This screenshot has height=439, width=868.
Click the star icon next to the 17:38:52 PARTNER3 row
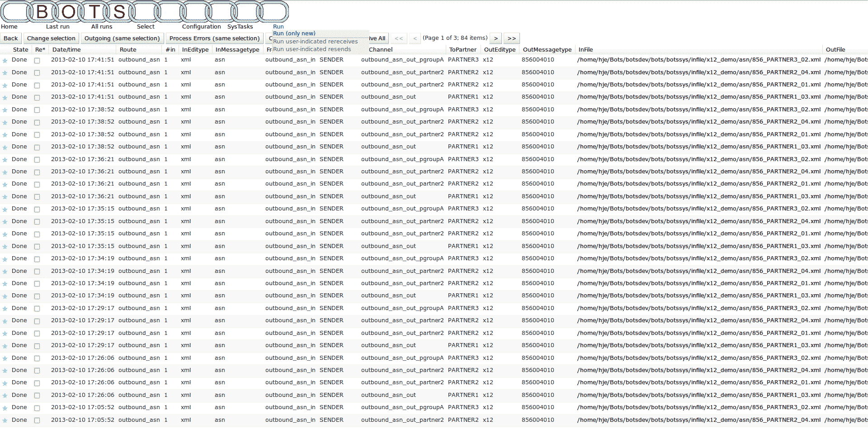[5, 109]
